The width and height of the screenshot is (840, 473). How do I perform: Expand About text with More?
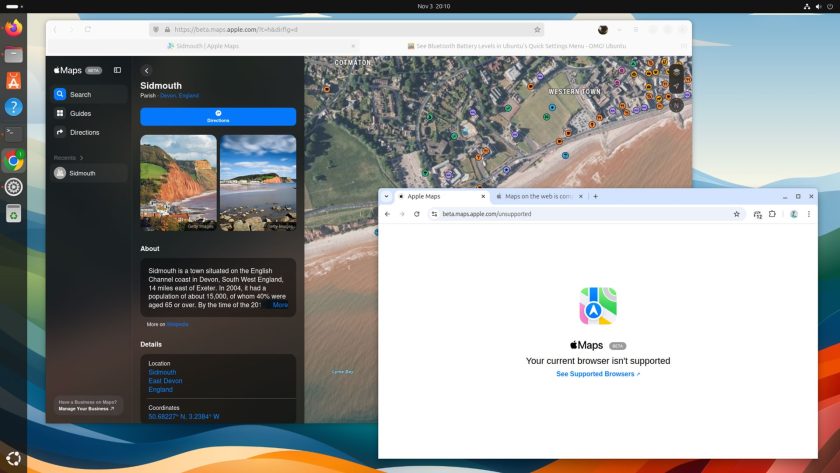280,305
